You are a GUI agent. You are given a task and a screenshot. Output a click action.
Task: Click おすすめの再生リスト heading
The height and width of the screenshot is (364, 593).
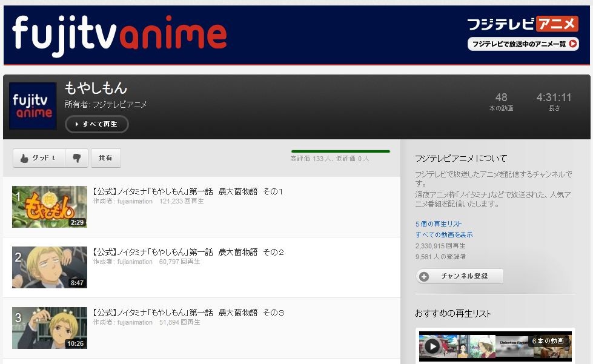coord(453,313)
